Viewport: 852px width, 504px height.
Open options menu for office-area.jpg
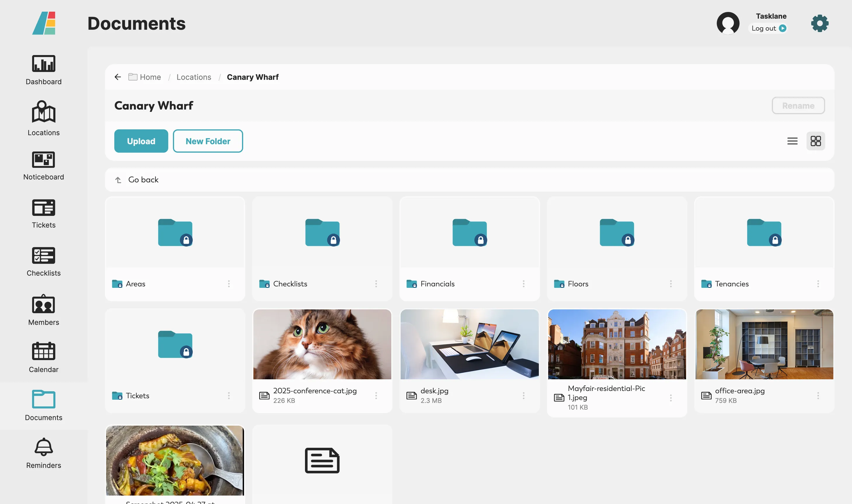(x=818, y=395)
